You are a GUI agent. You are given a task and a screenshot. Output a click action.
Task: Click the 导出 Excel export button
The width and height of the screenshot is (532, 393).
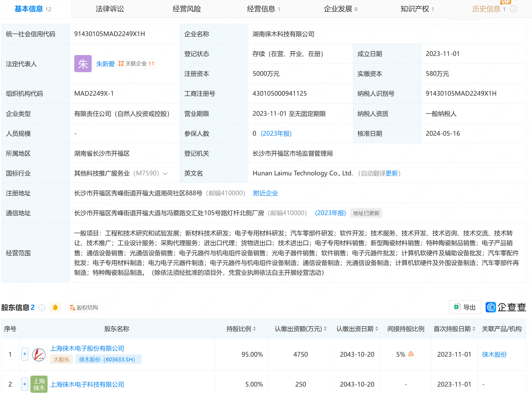click(465, 307)
